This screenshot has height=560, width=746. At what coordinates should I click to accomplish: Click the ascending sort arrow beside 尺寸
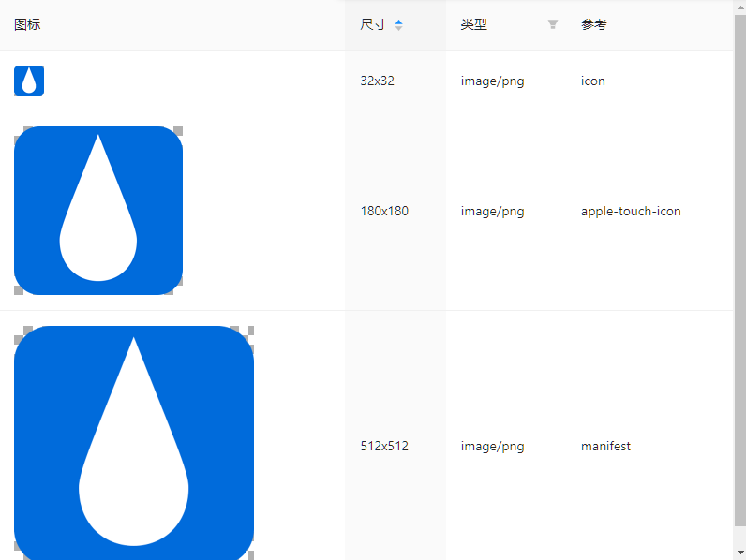[x=399, y=22]
